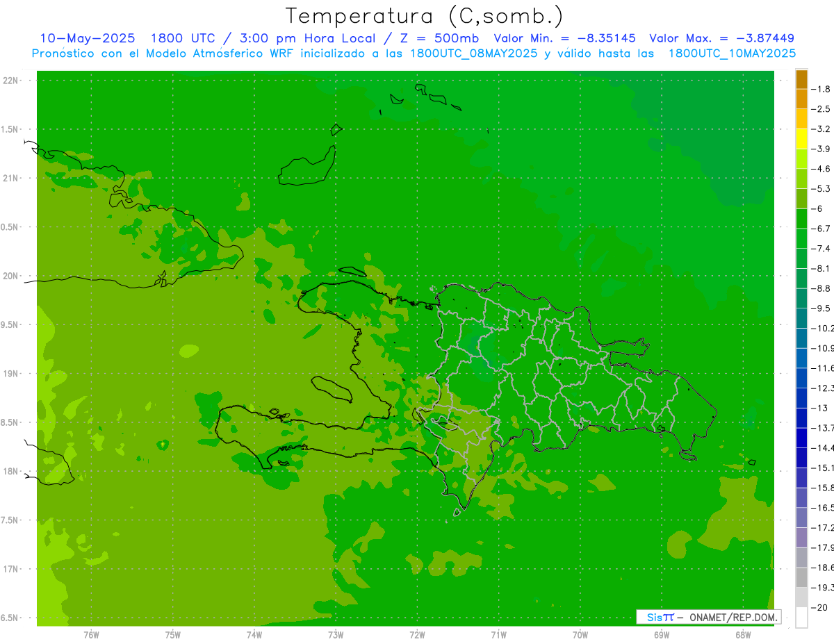This screenshot has width=834, height=644.
Task: Click the "71W" longitude label
Action: coord(498,635)
